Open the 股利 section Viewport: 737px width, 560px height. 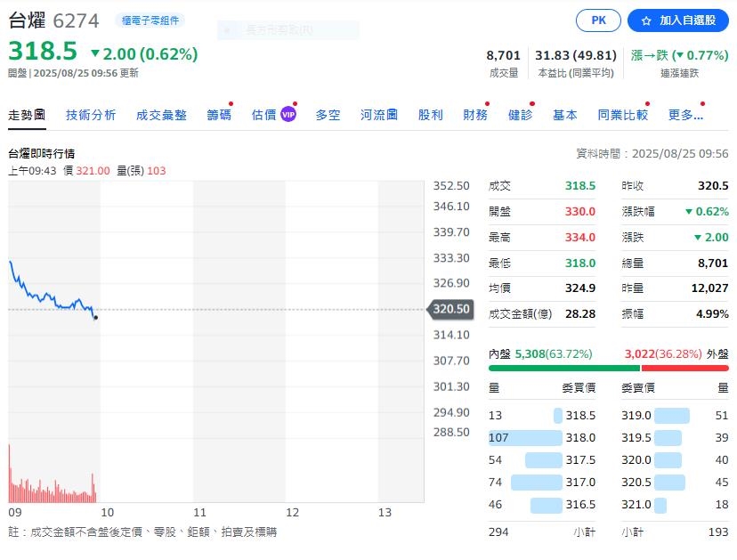[x=431, y=114]
